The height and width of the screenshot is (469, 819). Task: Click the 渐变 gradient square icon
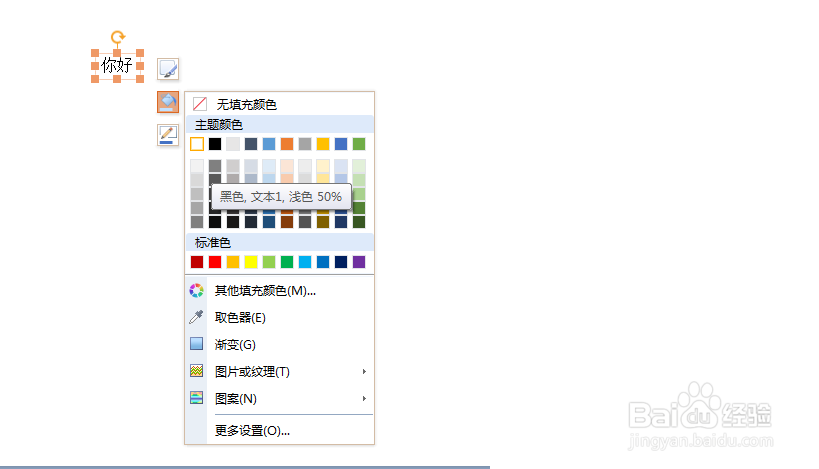pos(196,344)
